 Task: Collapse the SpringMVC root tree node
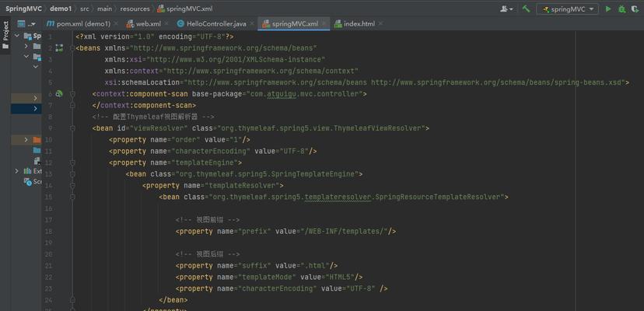(x=17, y=36)
